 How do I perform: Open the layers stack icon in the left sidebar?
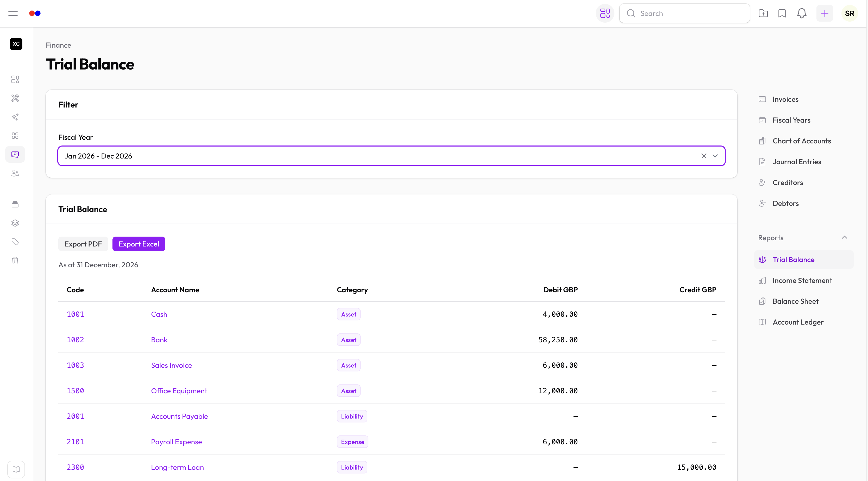tap(15, 223)
